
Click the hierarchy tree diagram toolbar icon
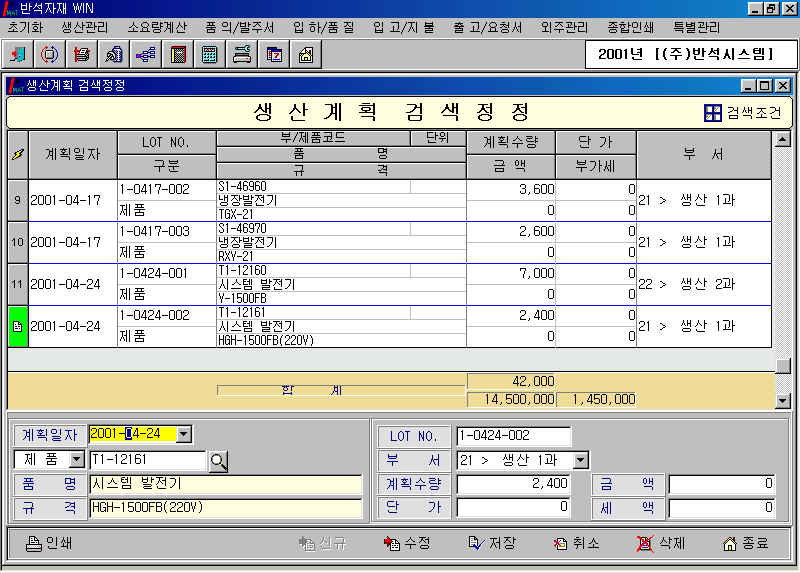tap(146, 55)
